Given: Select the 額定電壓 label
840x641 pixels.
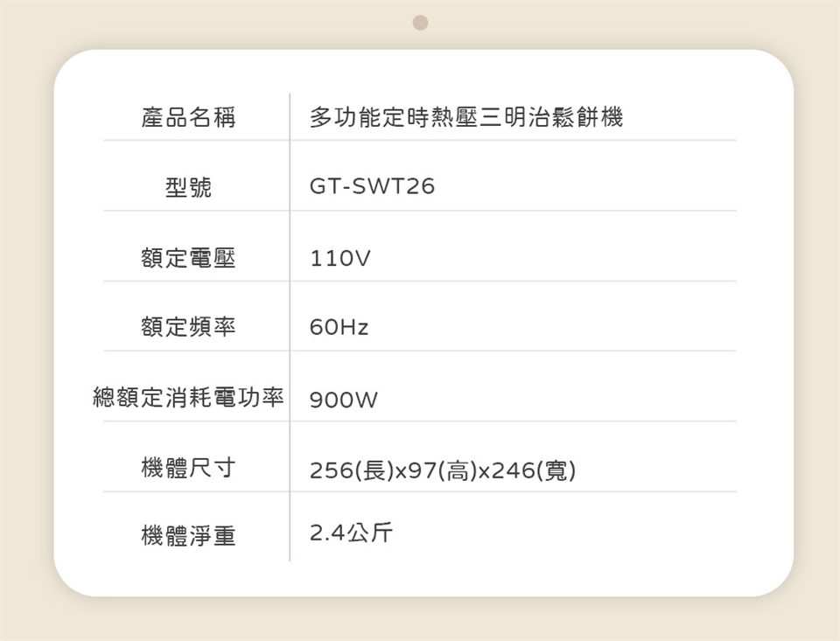Looking at the screenshot, I should (x=188, y=258).
